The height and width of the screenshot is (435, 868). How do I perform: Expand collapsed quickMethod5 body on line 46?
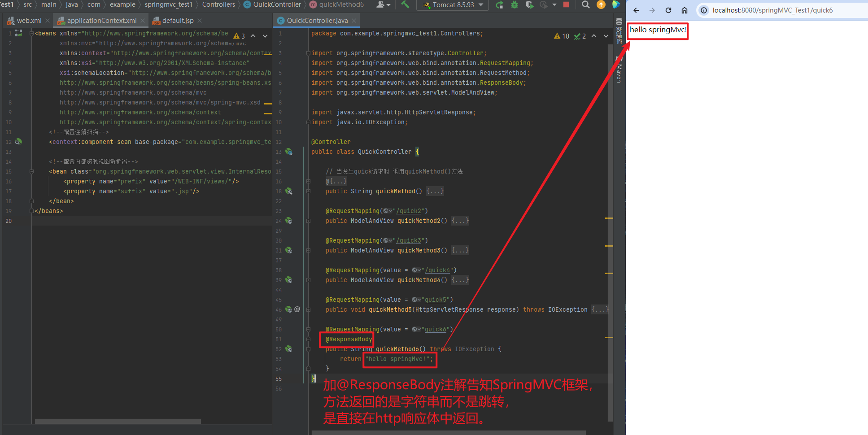tap(600, 309)
